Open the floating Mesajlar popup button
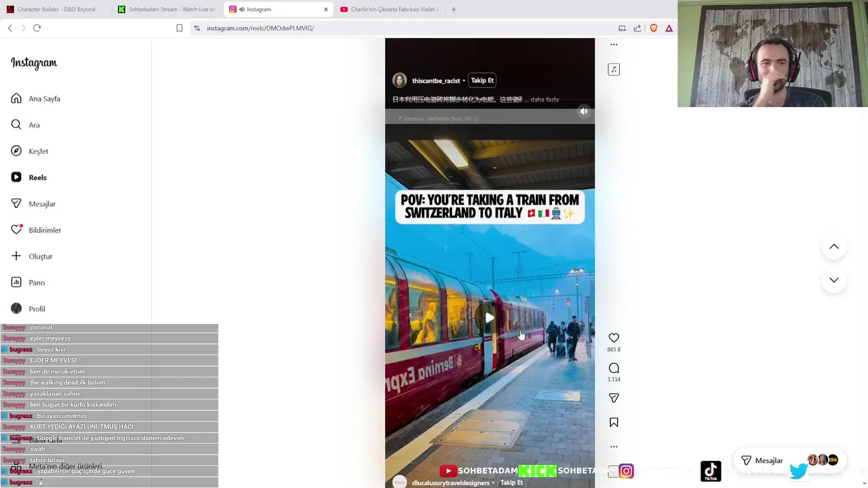The height and width of the screenshot is (488, 868). (790, 461)
